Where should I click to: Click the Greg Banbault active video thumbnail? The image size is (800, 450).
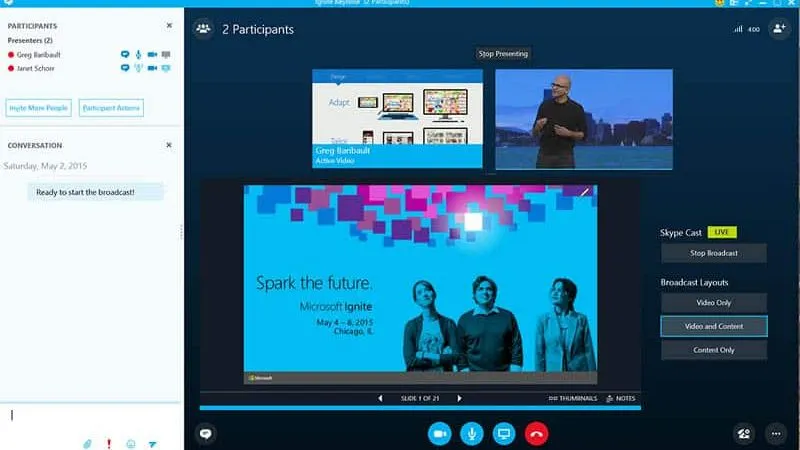coord(397,118)
